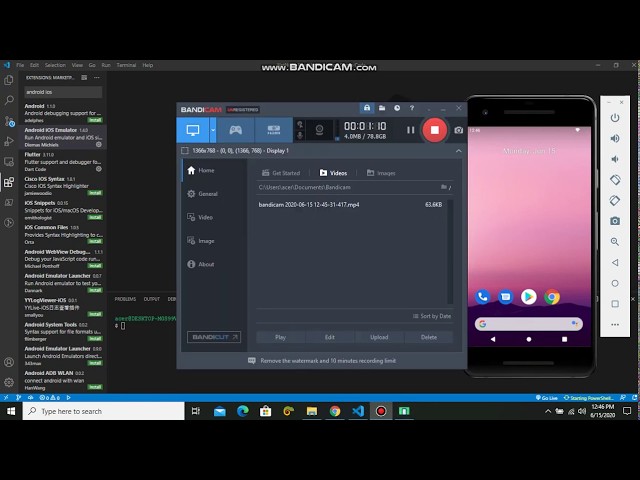Open the Search view in VS Code
Screen dimensions: 640x480
tap(9, 100)
